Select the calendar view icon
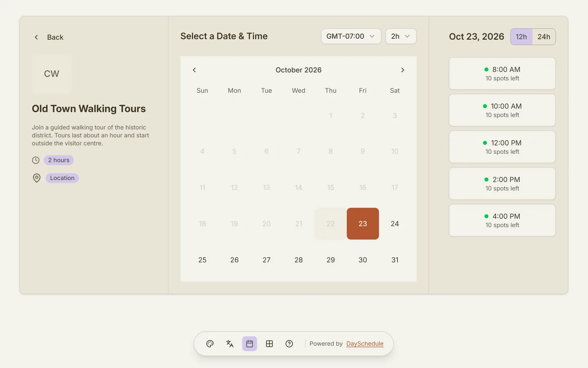This screenshot has width=588, height=368. click(x=249, y=344)
